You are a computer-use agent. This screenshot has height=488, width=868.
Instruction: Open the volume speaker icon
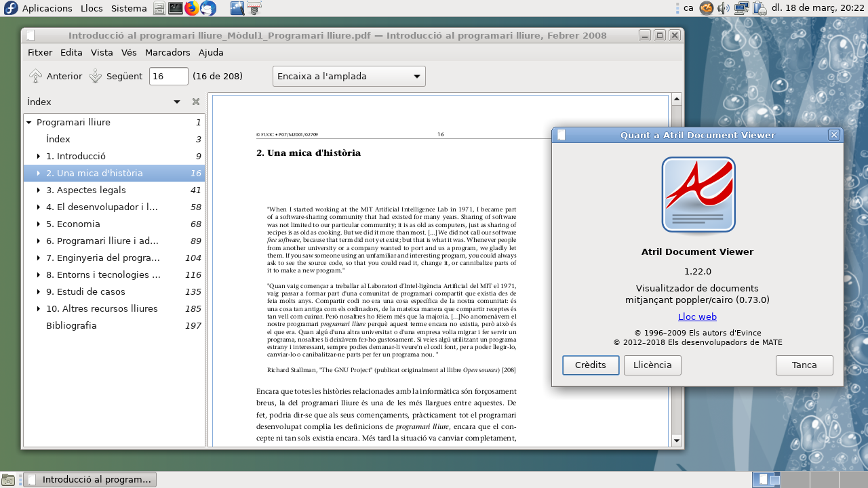[724, 8]
